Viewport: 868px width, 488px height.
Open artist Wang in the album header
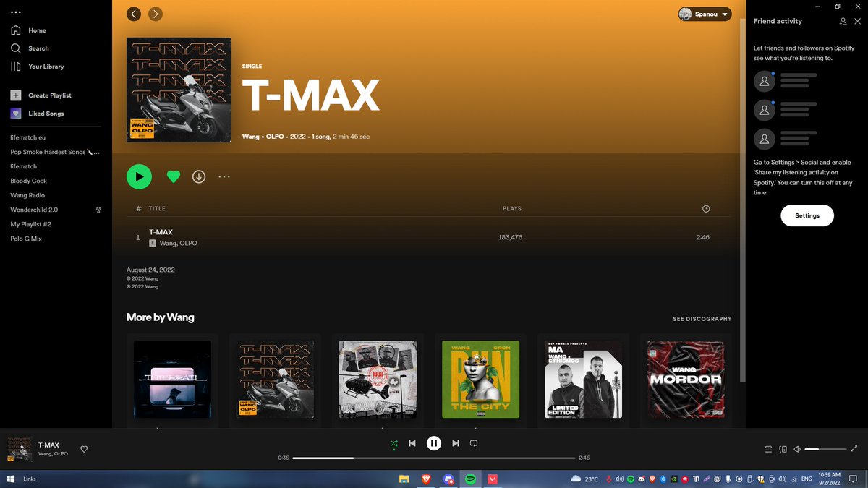pos(250,137)
